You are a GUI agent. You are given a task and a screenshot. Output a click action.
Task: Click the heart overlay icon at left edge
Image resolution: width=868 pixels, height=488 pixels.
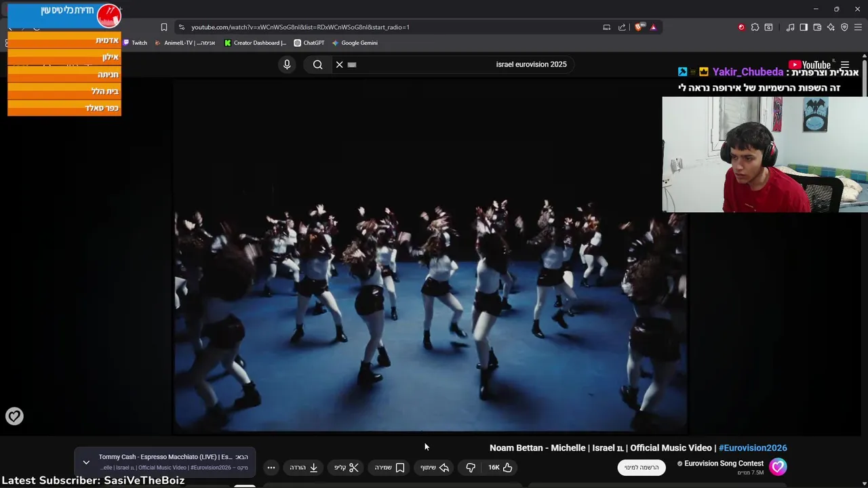[x=14, y=416]
